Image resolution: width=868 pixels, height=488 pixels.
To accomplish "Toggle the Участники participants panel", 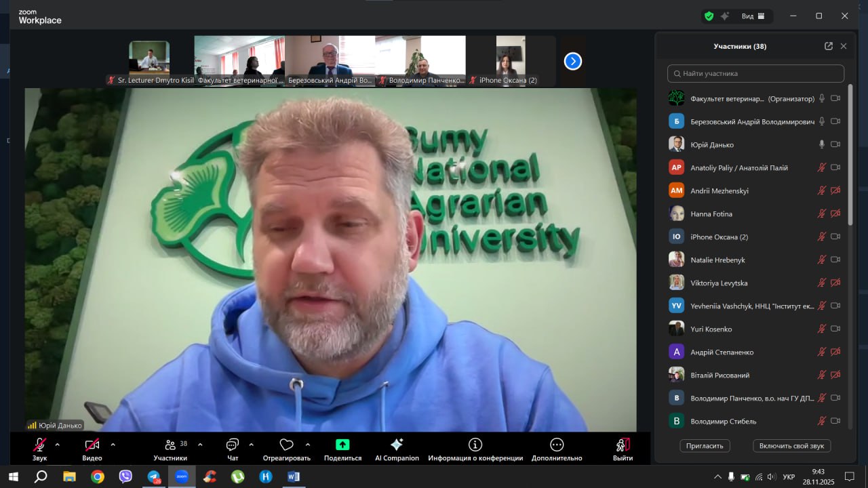I will (170, 445).
